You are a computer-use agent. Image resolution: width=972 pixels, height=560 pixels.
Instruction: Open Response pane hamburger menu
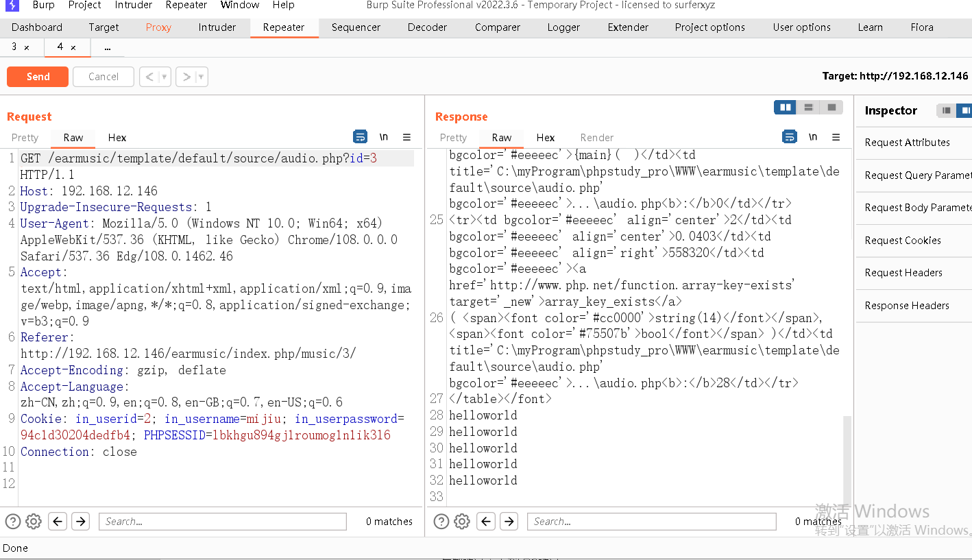tap(836, 137)
